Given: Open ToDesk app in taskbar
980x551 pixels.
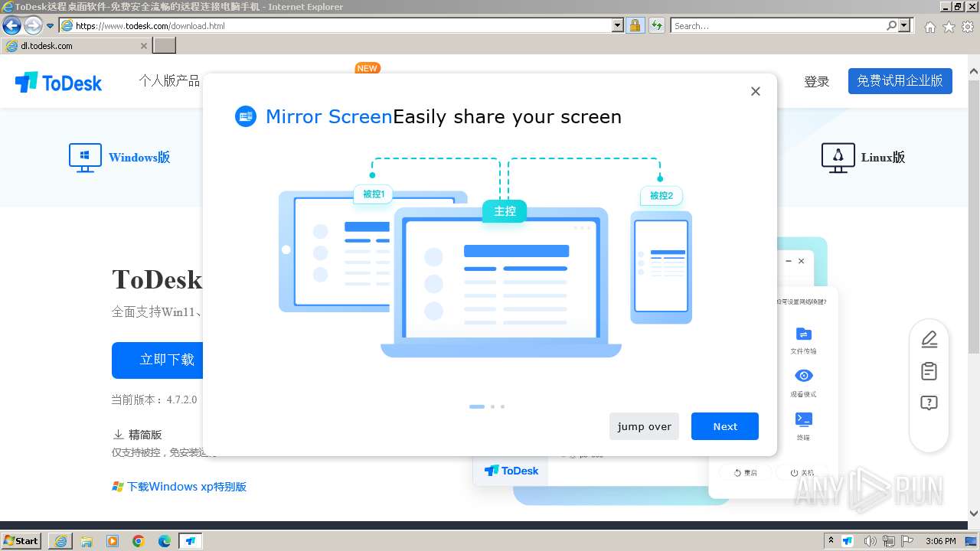Looking at the screenshot, I should coord(191,541).
